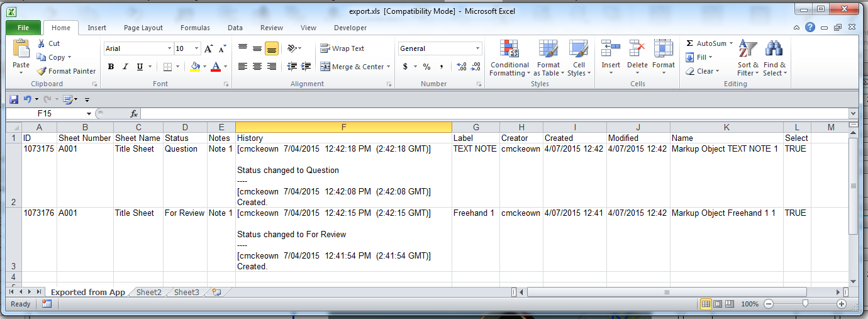Image resolution: width=868 pixels, height=319 pixels.
Task: Center text horizontally
Action: (257, 67)
